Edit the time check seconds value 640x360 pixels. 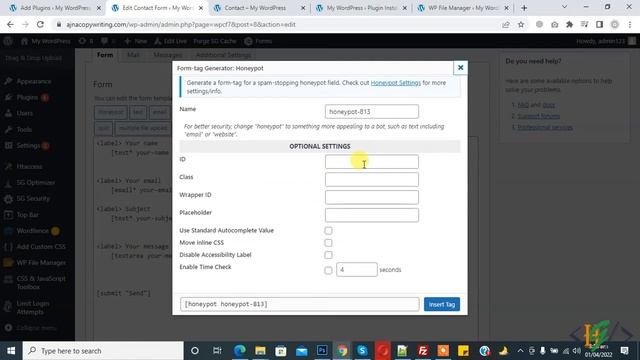[x=357, y=269]
